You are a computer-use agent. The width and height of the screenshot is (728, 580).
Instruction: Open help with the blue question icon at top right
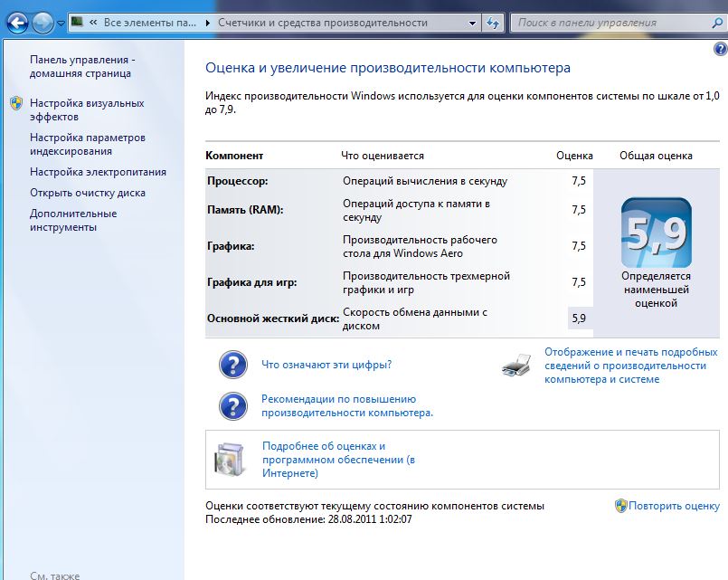pos(720,49)
